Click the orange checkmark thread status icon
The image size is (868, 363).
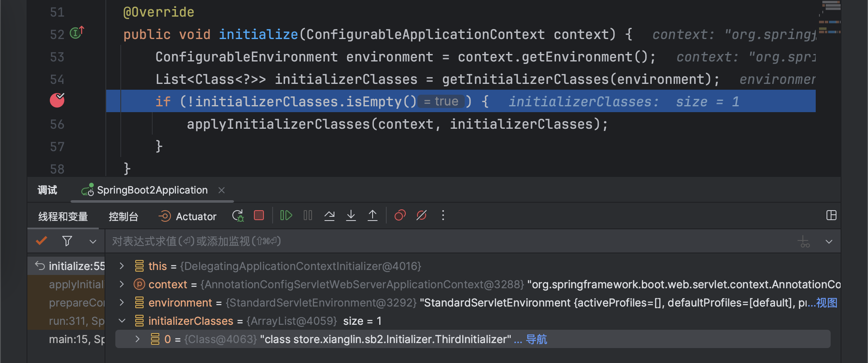pyautogui.click(x=41, y=241)
